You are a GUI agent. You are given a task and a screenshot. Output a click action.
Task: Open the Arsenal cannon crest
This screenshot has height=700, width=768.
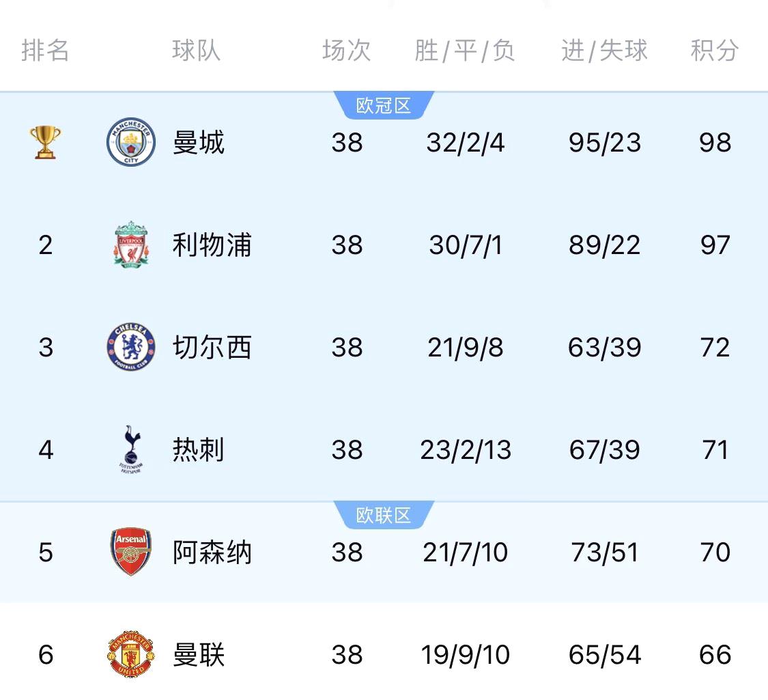[131, 552]
